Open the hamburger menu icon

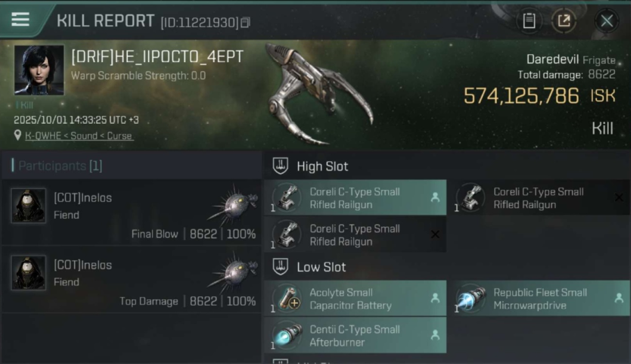coord(20,19)
